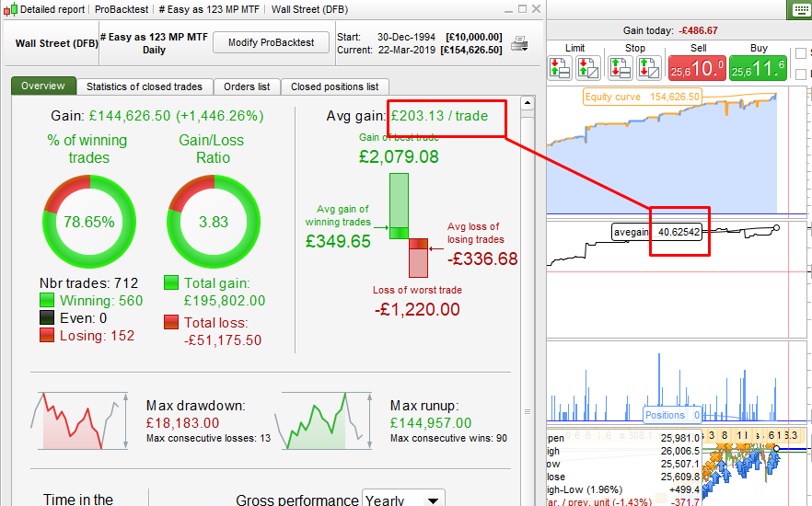Click the black Even legend square

[x=47, y=317]
